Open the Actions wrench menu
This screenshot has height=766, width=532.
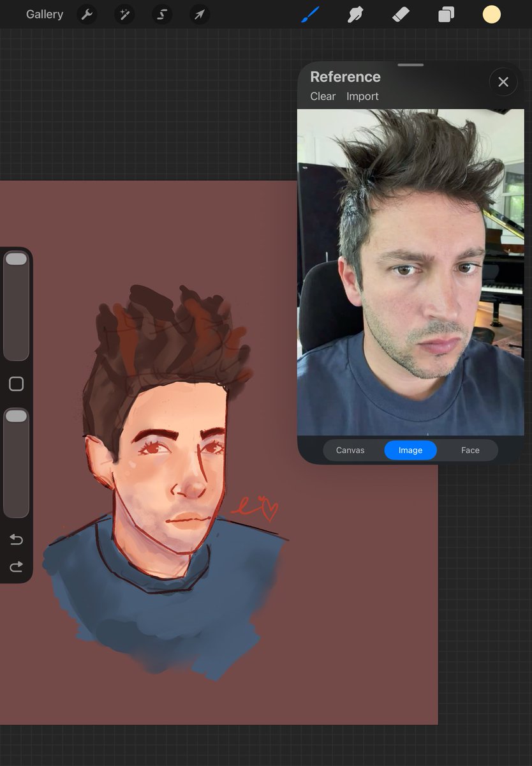click(x=87, y=14)
